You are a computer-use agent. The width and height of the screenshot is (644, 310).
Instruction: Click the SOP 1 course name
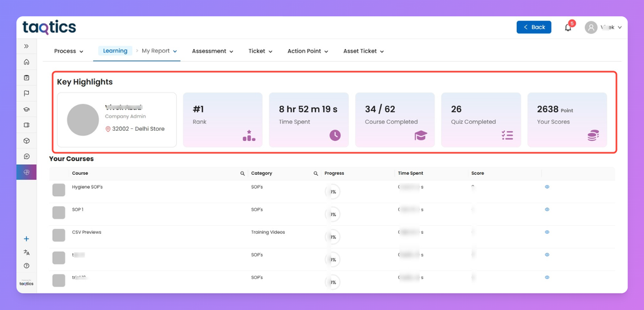tap(77, 209)
